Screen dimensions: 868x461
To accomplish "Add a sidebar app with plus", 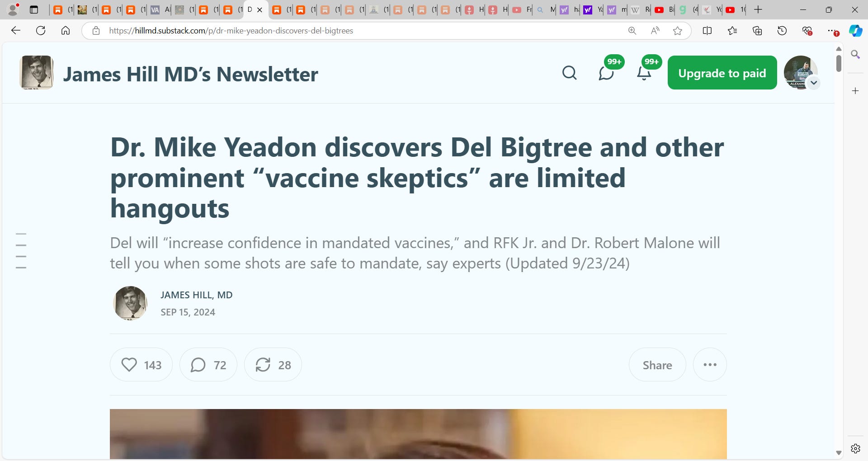I will (x=855, y=91).
